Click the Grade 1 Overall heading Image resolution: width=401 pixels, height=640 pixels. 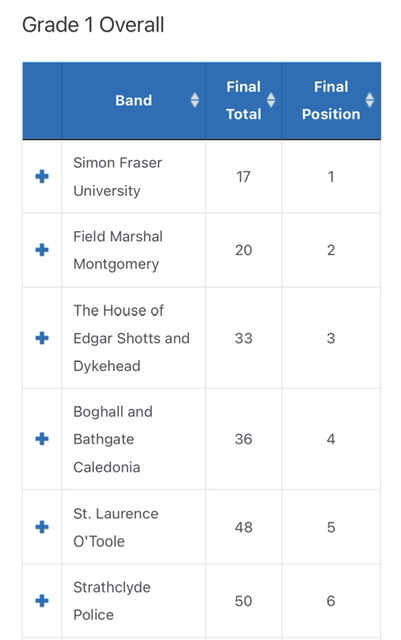tap(93, 25)
